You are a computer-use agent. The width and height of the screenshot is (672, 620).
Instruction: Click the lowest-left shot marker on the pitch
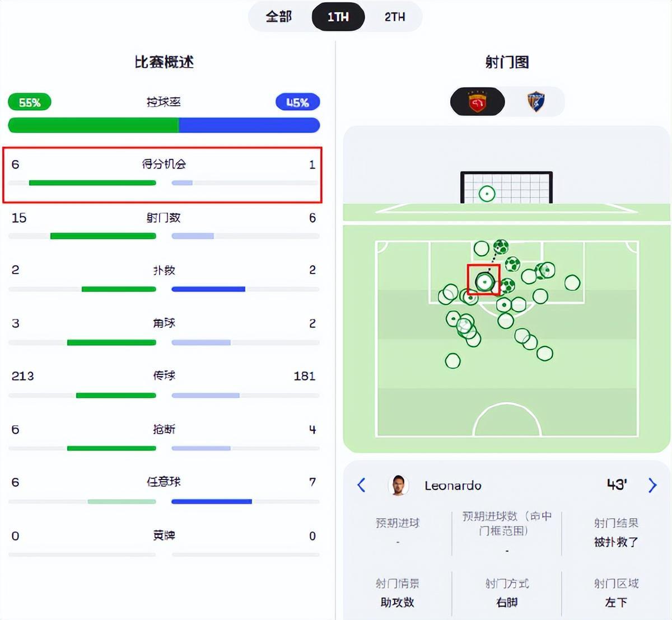point(452,361)
